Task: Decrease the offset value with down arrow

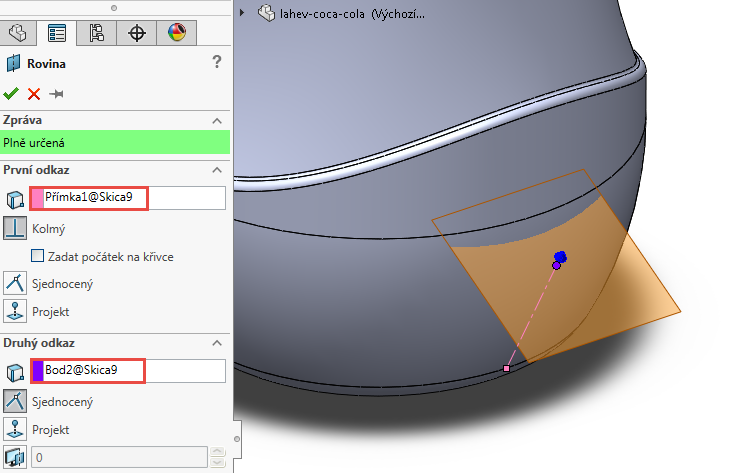Action: 217,462
